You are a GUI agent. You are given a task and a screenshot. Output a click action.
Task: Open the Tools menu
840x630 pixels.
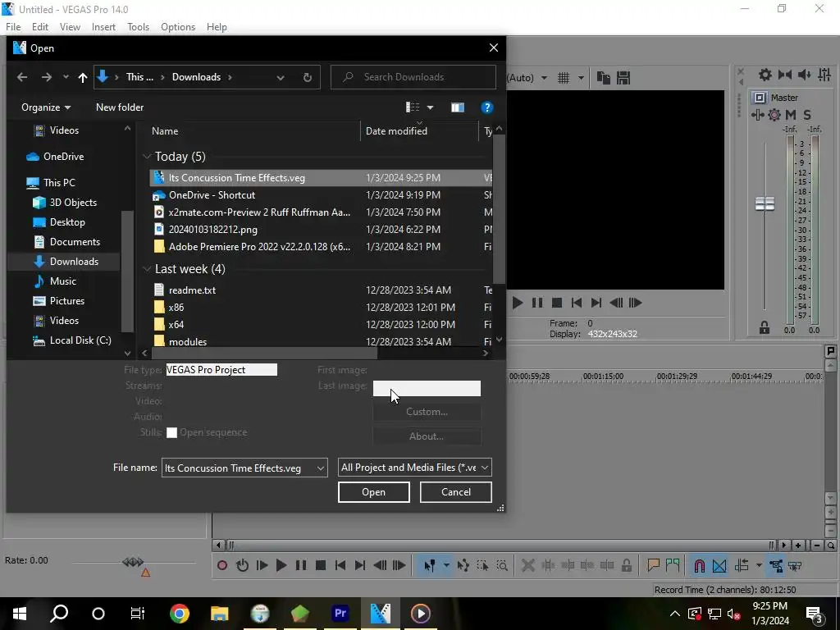tap(138, 27)
